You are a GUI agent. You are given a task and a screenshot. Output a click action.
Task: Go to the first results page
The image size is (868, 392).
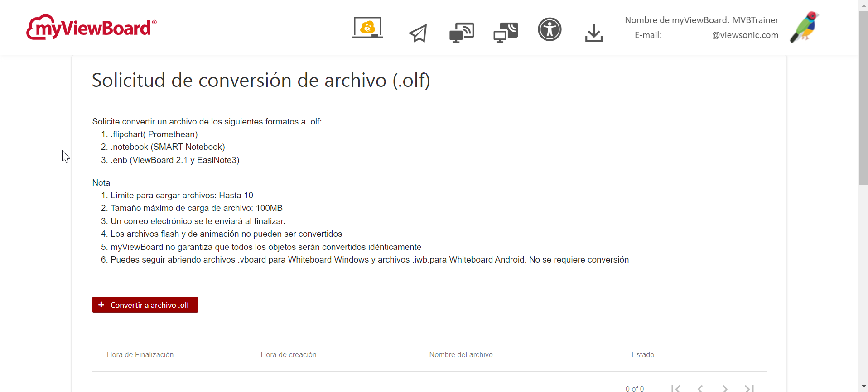[x=675, y=388]
